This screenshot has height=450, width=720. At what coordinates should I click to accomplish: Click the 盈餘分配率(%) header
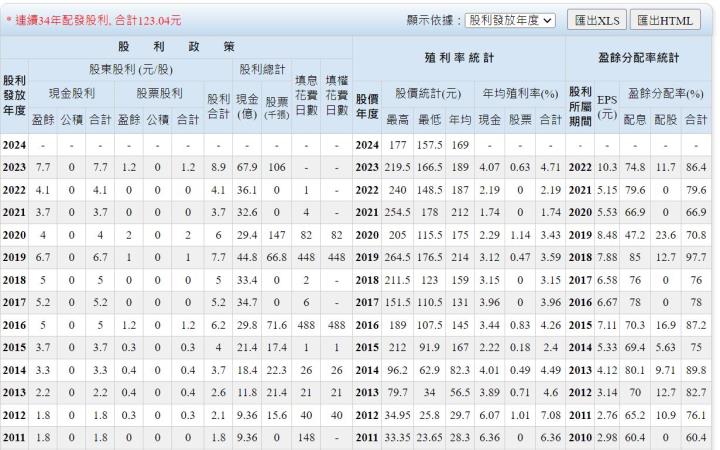[665, 94]
